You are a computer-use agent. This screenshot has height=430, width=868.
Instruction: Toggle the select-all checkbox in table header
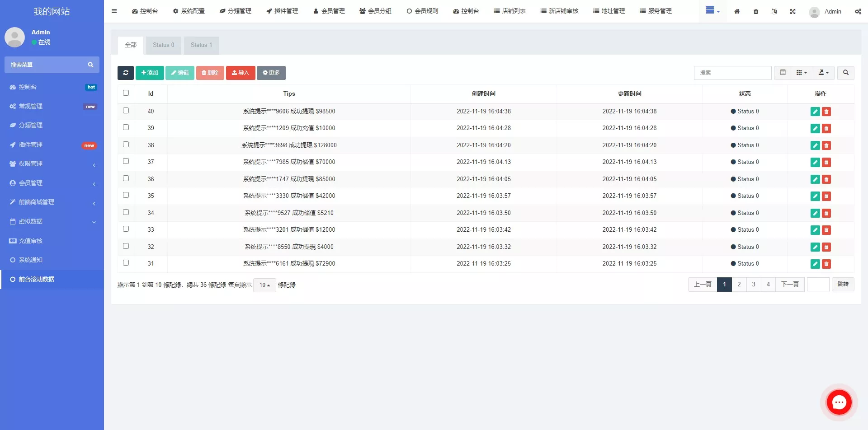pos(126,93)
